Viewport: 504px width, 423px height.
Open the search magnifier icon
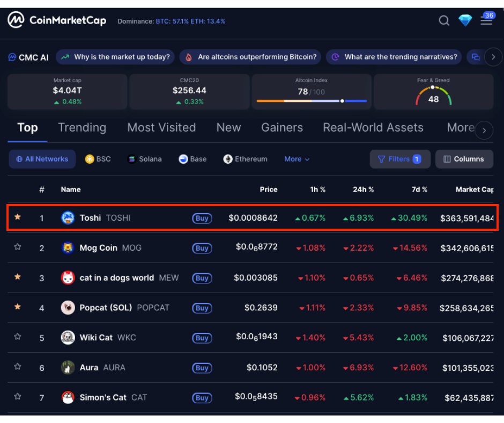point(444,20)
